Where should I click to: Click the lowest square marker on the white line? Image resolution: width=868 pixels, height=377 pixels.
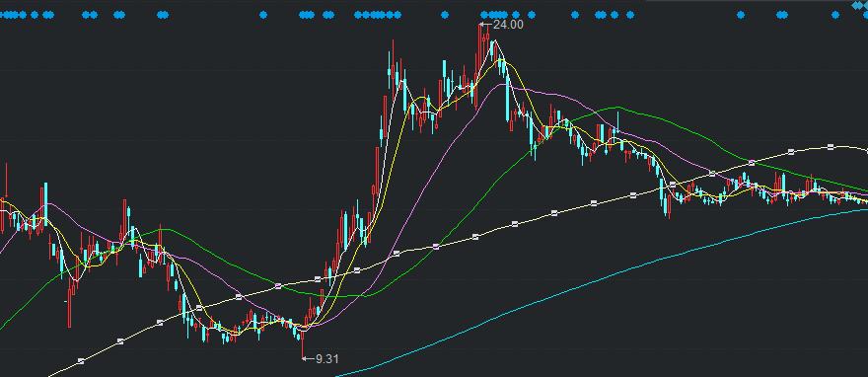81,361
